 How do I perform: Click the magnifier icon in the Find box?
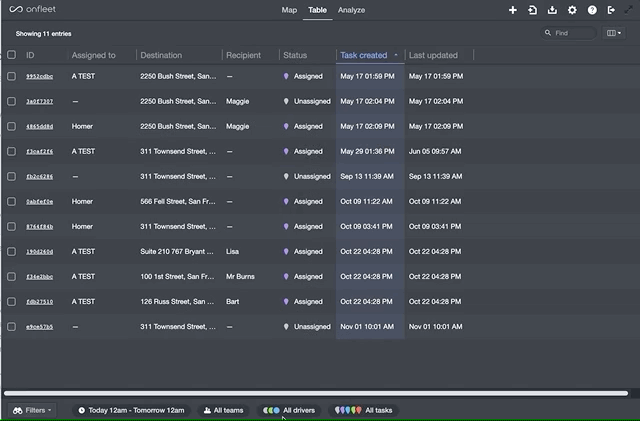click(548, 33)
